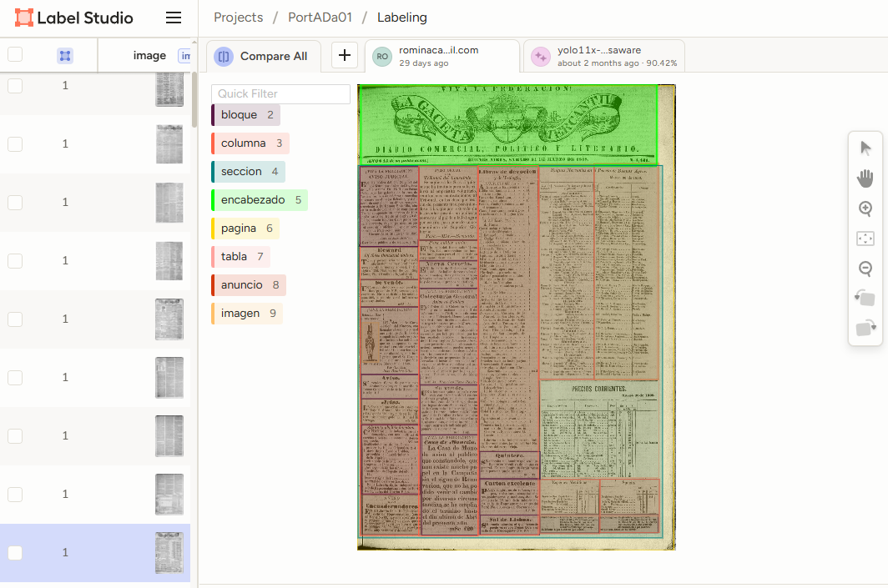Select the pagina label
This screenshot has width=888, height=588.
pos(245,228)
